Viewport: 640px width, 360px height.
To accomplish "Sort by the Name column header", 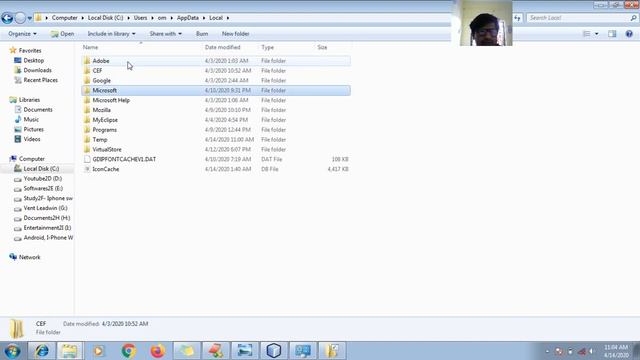I will click(x=91, y=47).
